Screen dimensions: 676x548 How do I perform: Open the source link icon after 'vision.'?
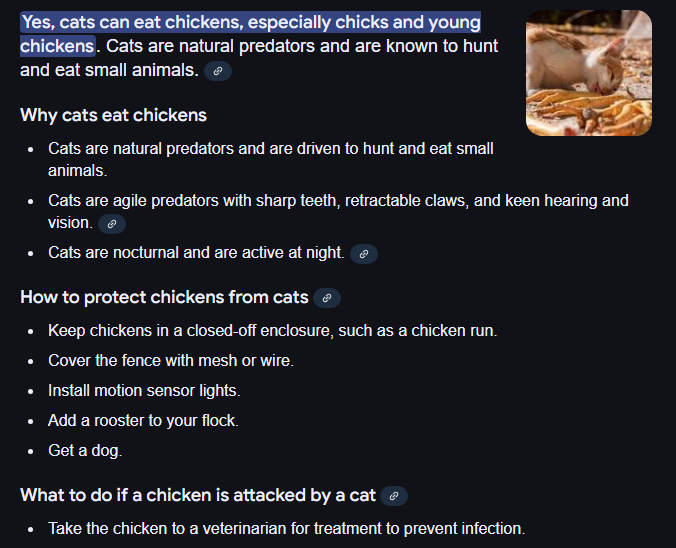[x=112, y=224]
